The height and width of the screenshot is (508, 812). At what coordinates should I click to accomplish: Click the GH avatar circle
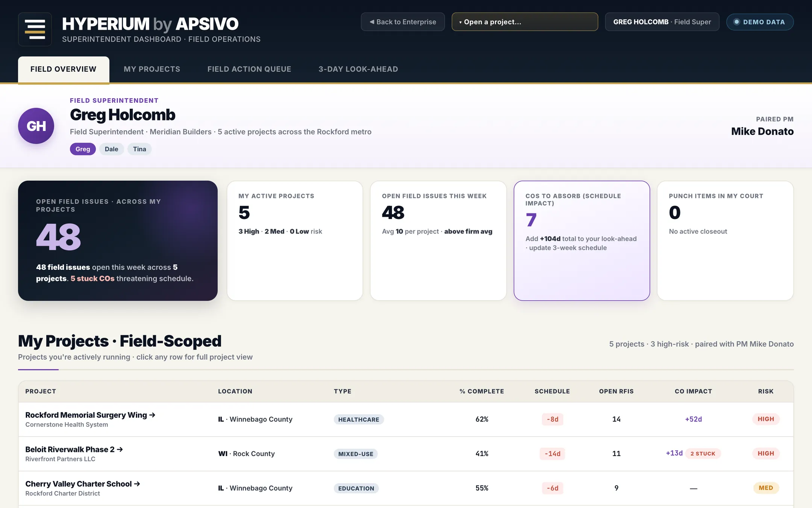pyautogui.click(x=36, y=126)
